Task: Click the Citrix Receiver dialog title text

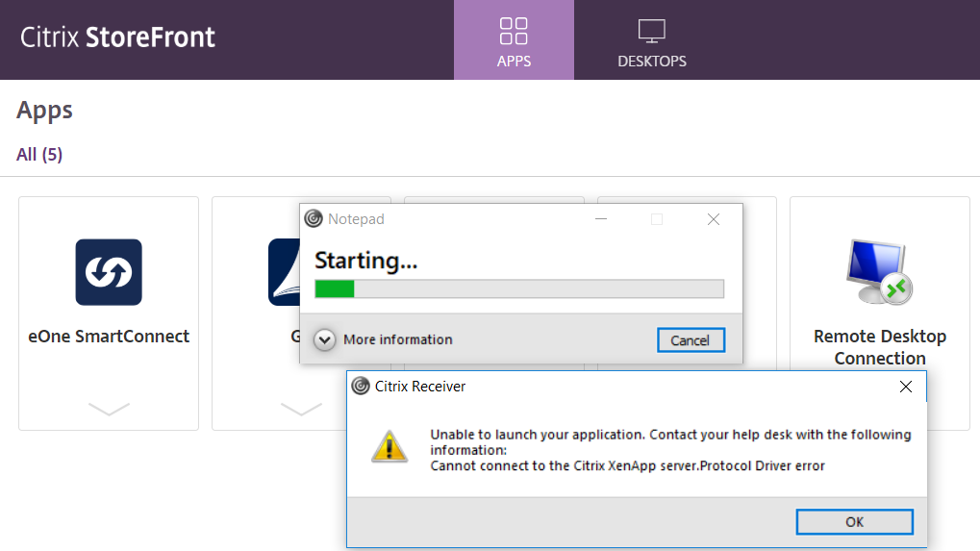Action: (x=420, y=386)
